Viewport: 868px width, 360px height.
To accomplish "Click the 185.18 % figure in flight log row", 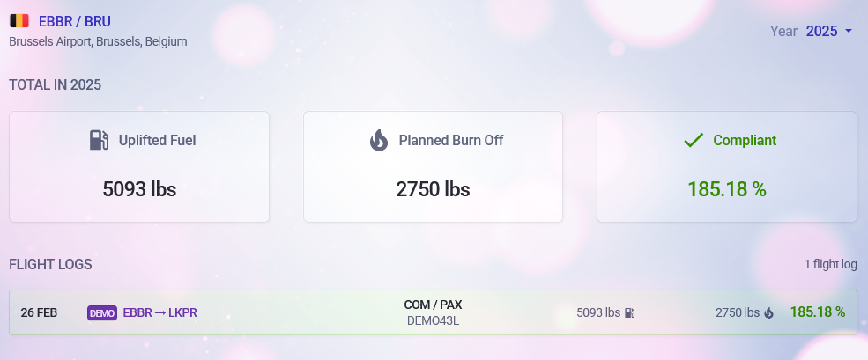I will (817, 312).
